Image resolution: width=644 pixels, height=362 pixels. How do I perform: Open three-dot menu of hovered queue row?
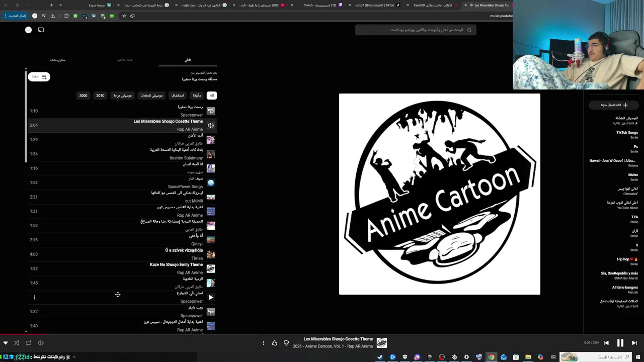[34, 297]
